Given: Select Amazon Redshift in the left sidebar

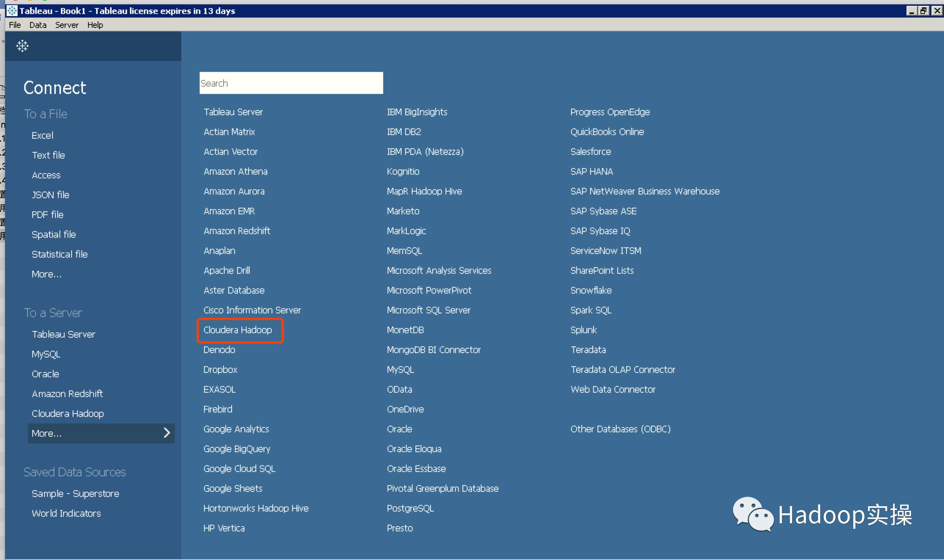Looking at the screenshot, I should pos(67,394).
